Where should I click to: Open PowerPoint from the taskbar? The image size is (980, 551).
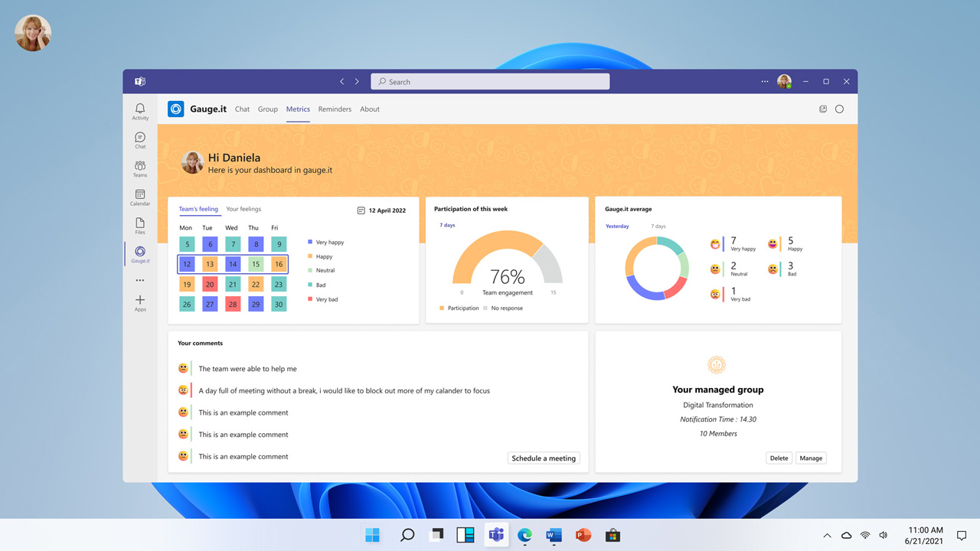(x=583, y=535)
